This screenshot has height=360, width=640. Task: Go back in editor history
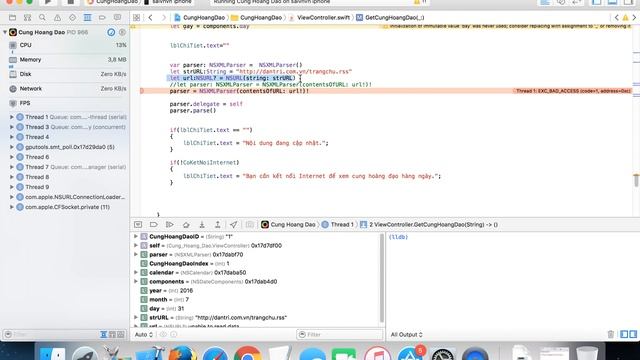pos(151,18)
